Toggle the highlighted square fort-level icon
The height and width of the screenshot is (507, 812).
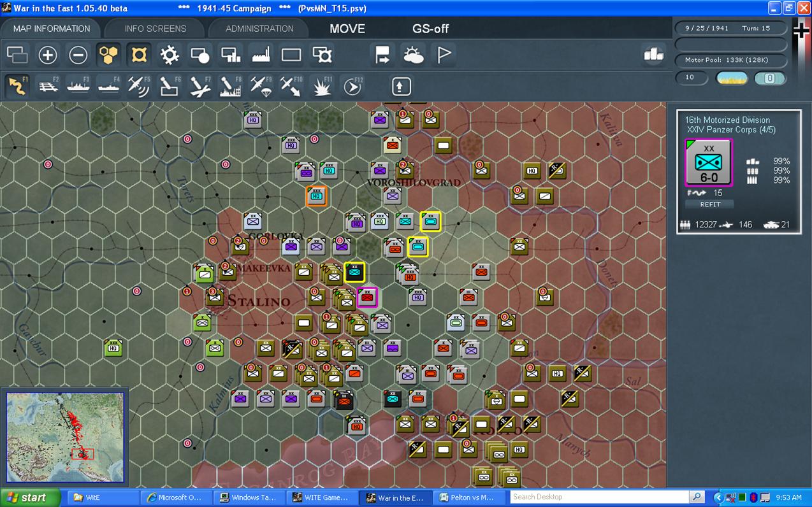pyautogui.click(x=139, y=55)
